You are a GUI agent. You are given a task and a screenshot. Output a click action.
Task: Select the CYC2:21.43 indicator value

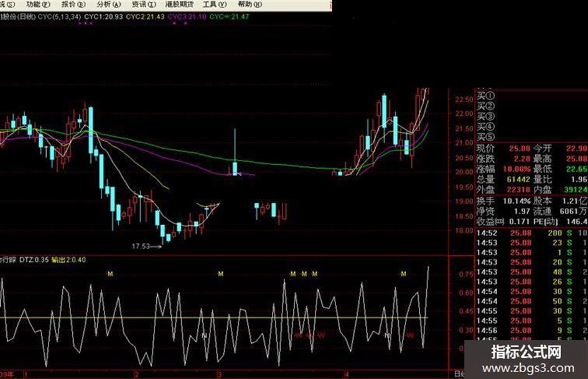145,17
